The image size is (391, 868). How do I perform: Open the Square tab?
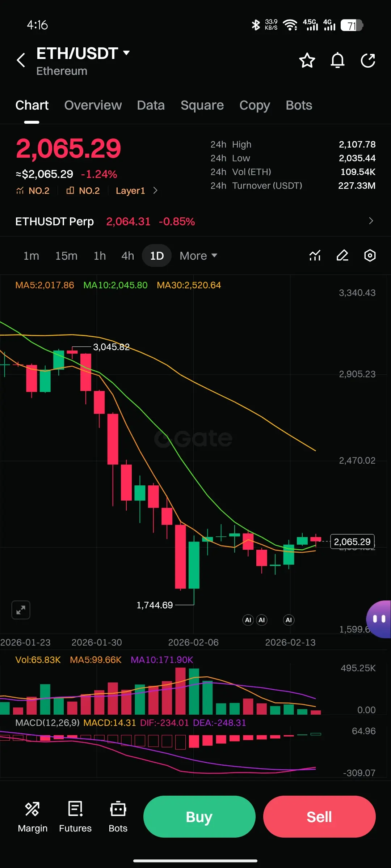point(202,105)
